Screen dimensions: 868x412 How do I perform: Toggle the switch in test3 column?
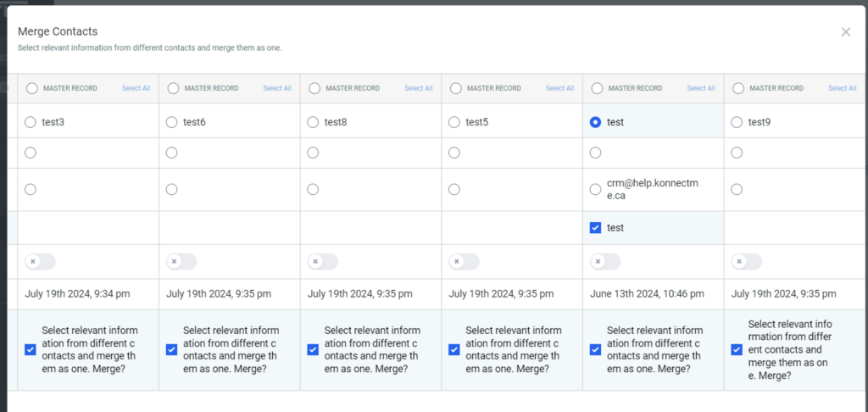click(40, 261)
